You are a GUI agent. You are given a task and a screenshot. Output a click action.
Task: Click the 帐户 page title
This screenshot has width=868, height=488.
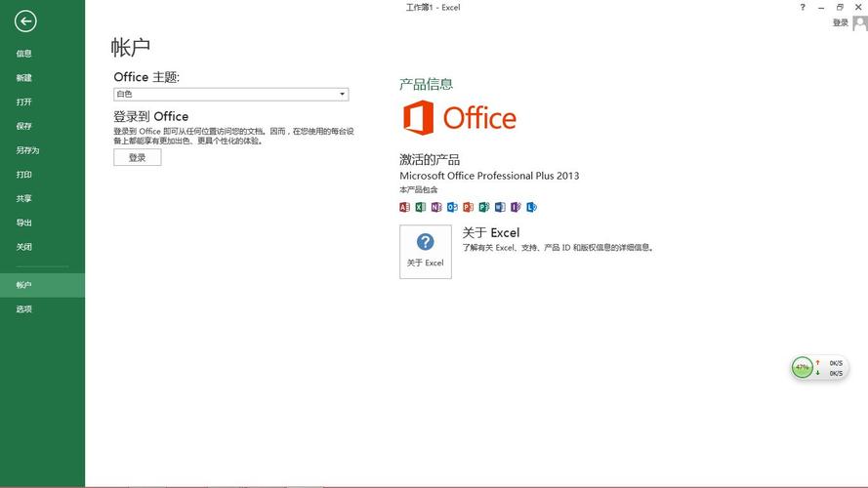click(x=131, y=48)
